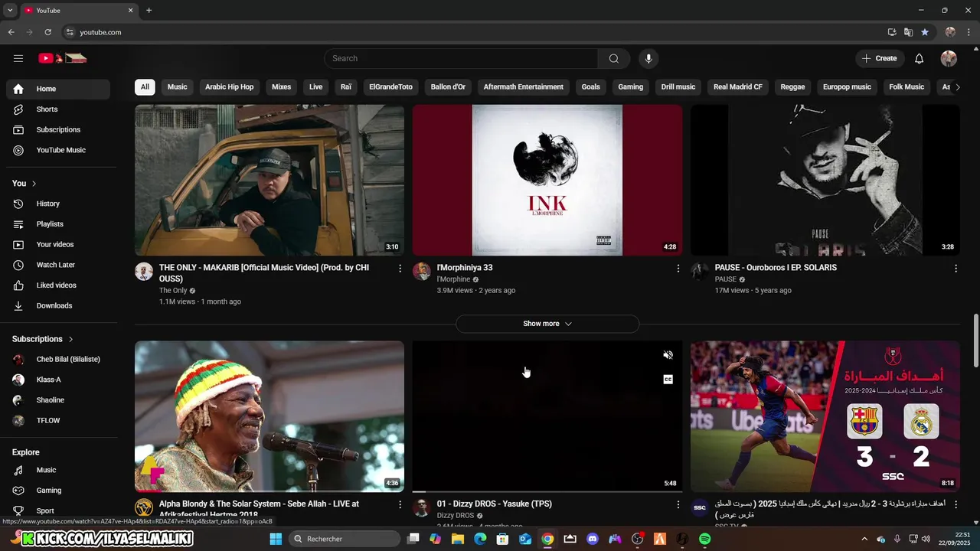The image size is (980, 551).
Task: Select the Aftermath Entertainment chip
Action: [x=524, y=87]
